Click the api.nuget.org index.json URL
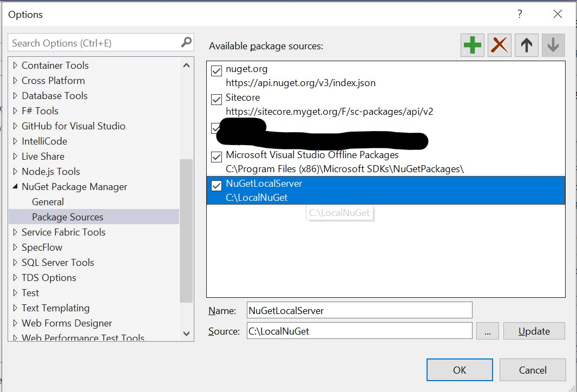 tap(300, 83)
